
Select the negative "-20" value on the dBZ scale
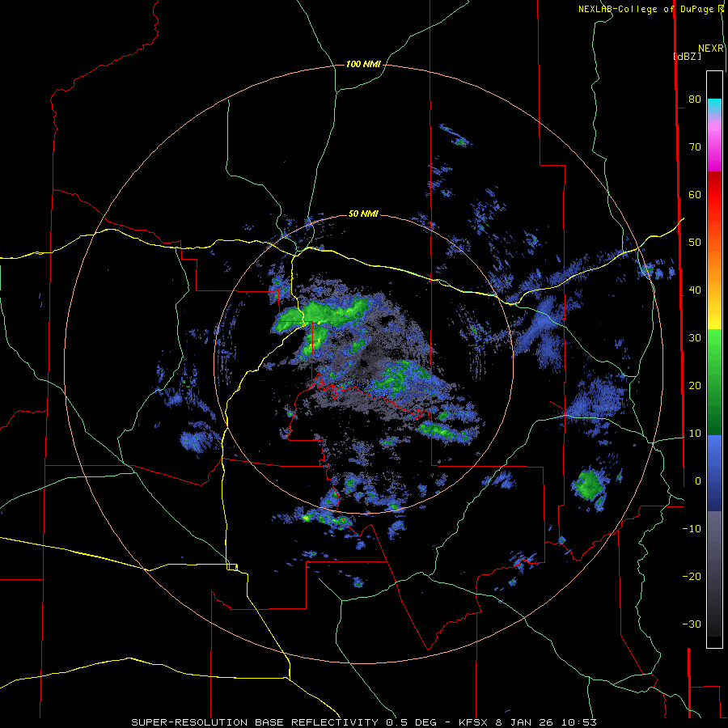(x=692, y=576)
